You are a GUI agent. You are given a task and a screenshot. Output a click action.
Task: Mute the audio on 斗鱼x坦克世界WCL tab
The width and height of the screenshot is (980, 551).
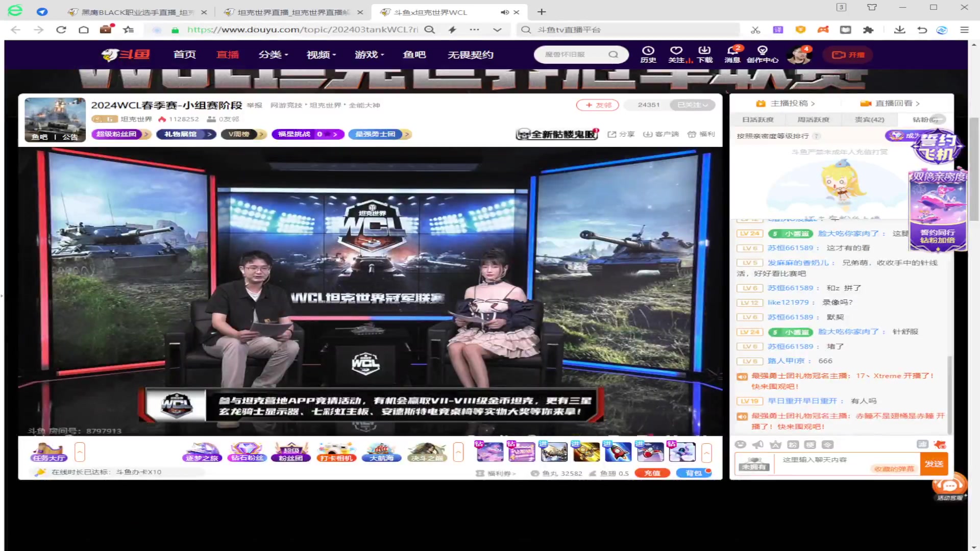pyautogui.click(x=504, y=12)
